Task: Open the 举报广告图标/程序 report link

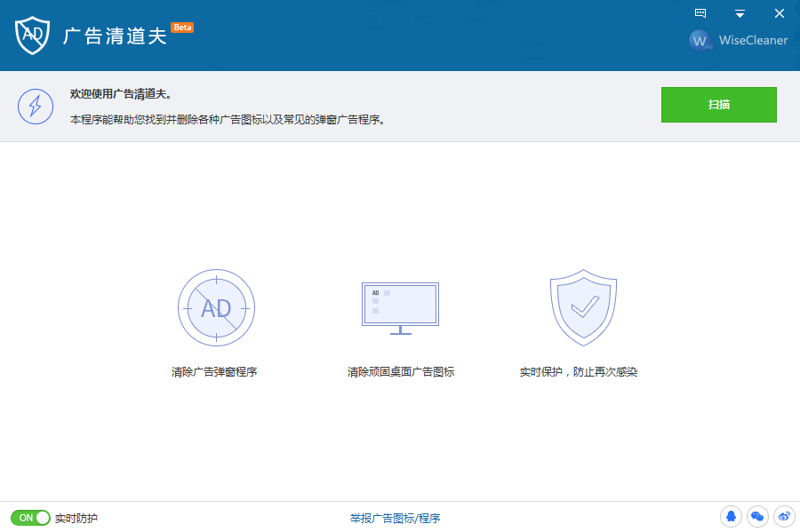Action: [395, 519]
